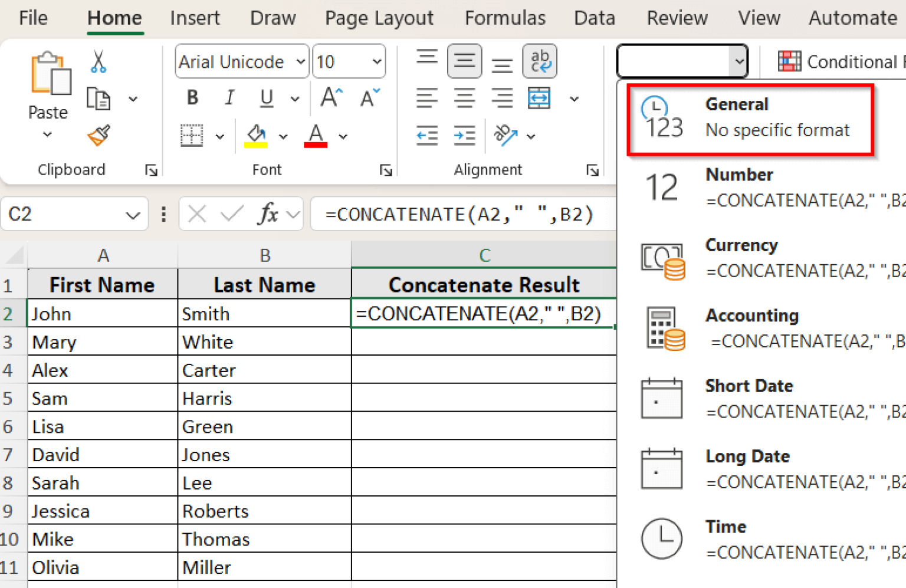
Task: Open Insert Function with the fx icon
Action: pos(268,213)
